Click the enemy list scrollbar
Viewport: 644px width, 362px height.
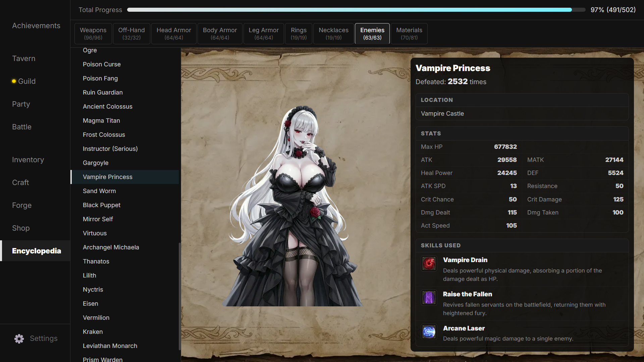coord(180,297)
